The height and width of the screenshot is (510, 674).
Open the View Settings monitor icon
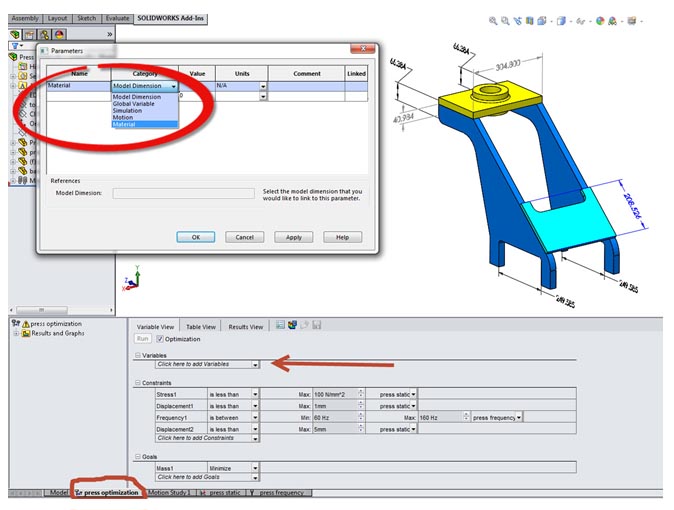(631, 21)
